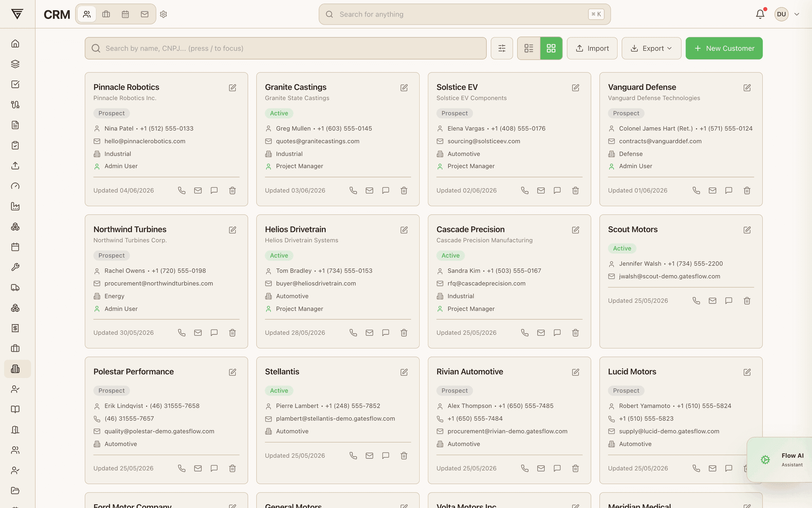Select the companies briefcase tab in CRM
Screen dimensions: 812x508
106,14
